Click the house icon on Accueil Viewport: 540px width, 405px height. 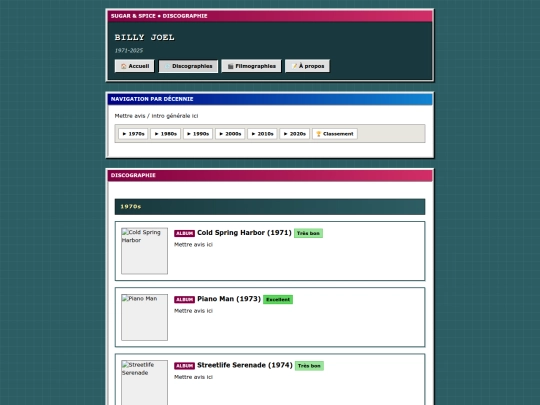[x=124, y=66]
